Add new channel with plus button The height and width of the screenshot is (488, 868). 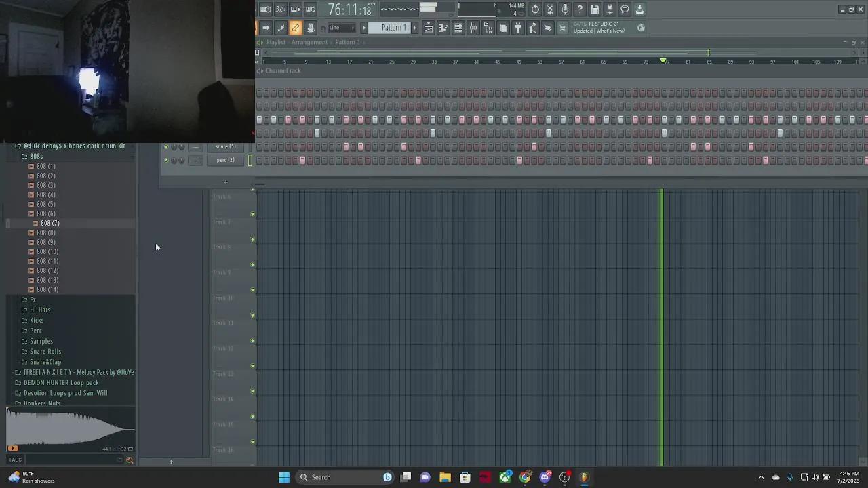(x=226, y=182)
